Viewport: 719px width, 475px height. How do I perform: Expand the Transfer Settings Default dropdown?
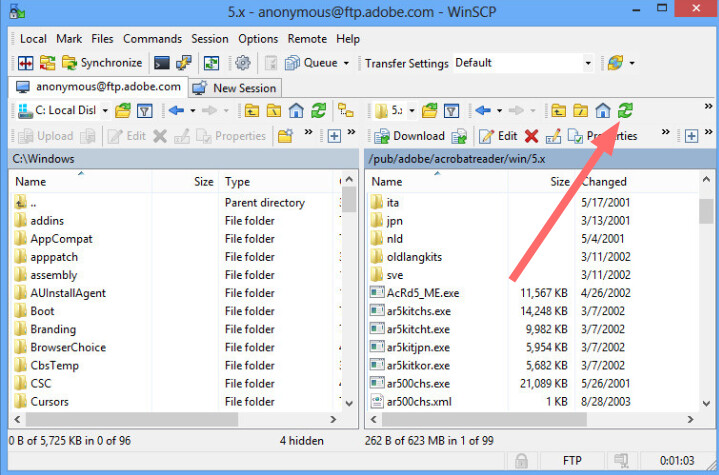[588, 63]
